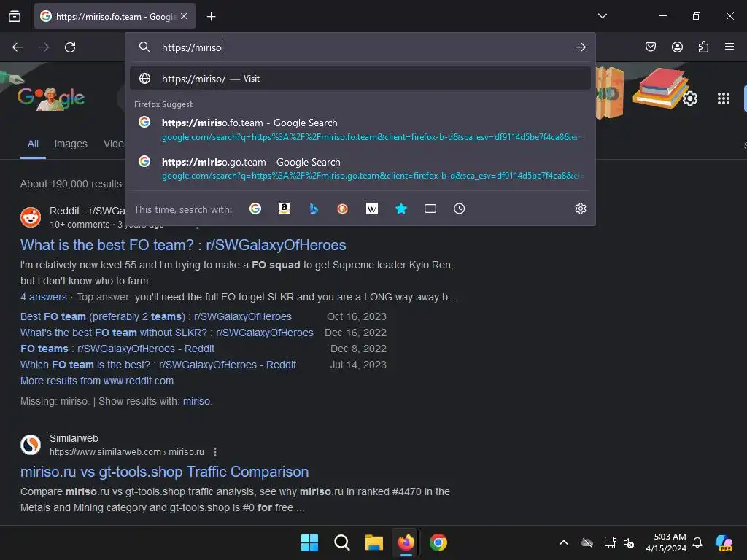Select miriso.fo.team Google Search suggestion
The width and height of the screenshot is (747, 560).
click(360, 130)
